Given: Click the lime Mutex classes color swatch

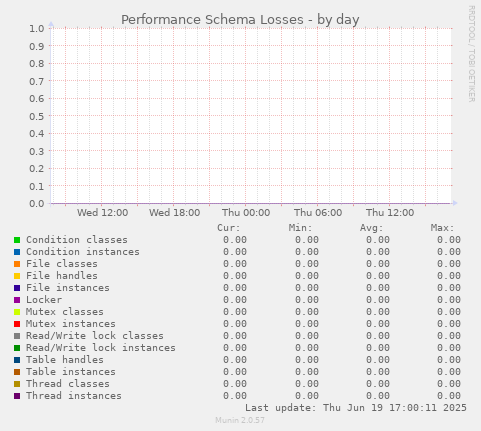Looking at the screenshot, I should [x=17, y=312].
